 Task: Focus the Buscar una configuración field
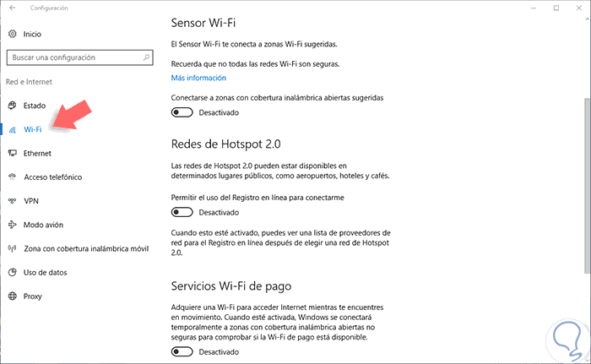coord(72,57)
